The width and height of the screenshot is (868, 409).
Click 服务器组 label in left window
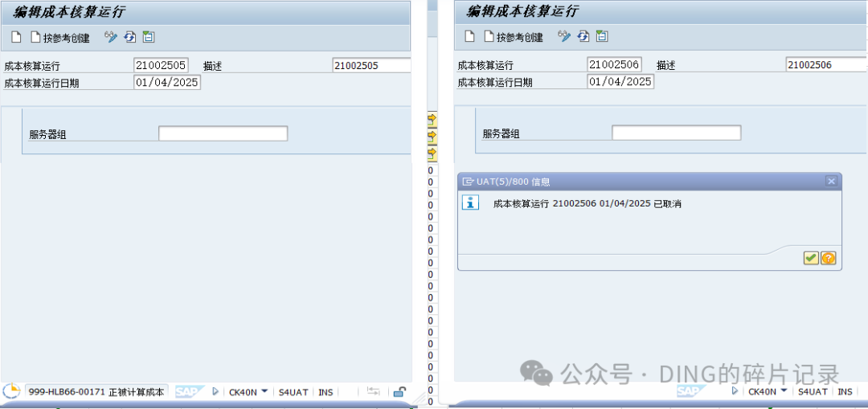pyautogui.click(x=47, y=134)
